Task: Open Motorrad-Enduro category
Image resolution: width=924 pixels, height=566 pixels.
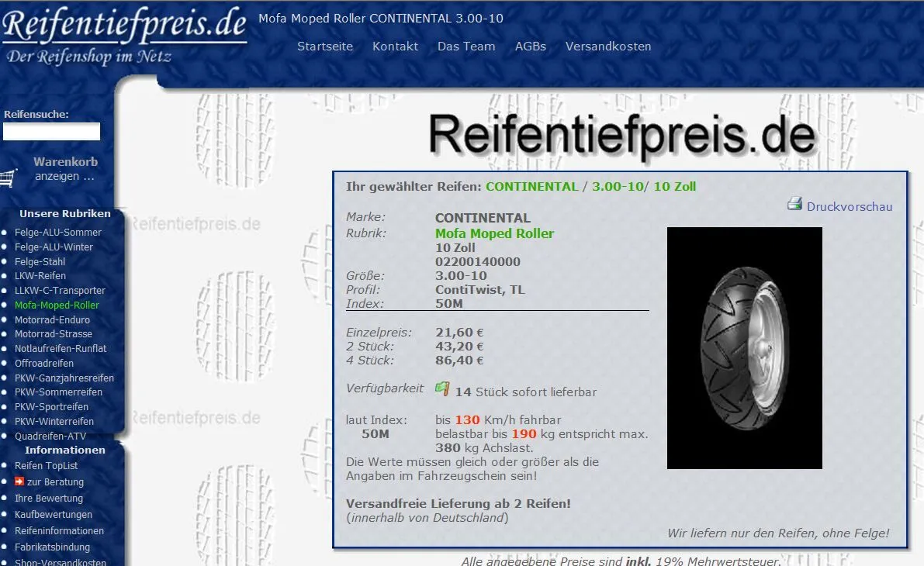Action: 52,319
